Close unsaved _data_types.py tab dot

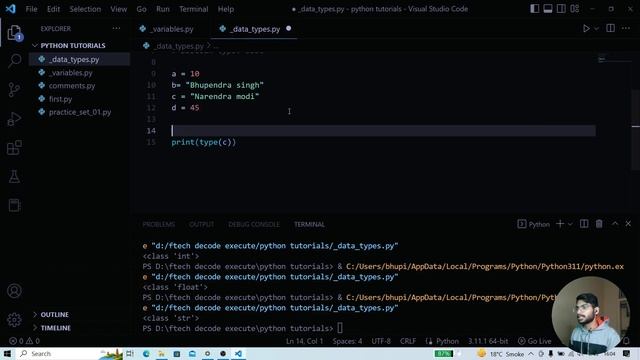(289, 29)
